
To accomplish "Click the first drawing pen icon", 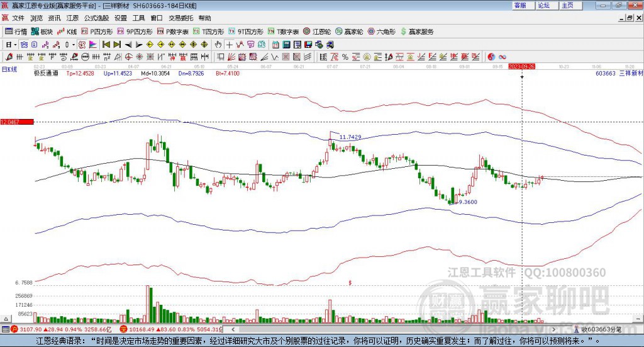I will click(9, 57).
